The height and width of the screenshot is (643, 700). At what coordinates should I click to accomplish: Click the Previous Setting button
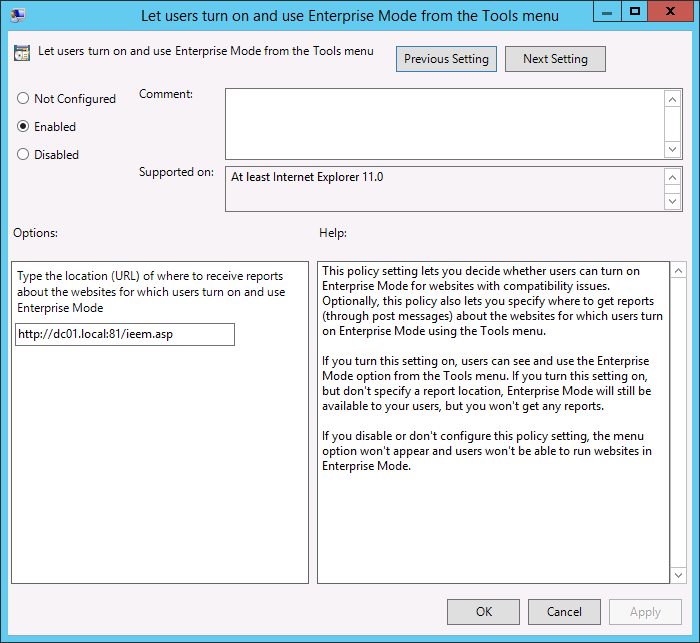(446, 59)
